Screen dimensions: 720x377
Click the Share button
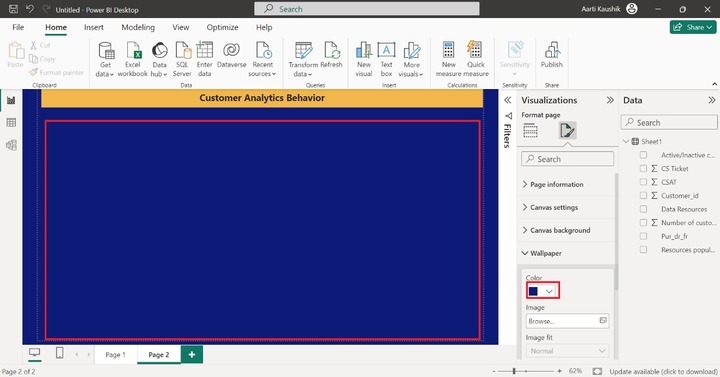(692, 27)
